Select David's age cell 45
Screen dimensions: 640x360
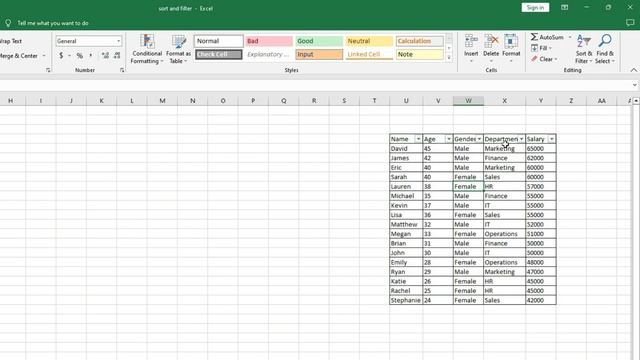pos(438,149)
